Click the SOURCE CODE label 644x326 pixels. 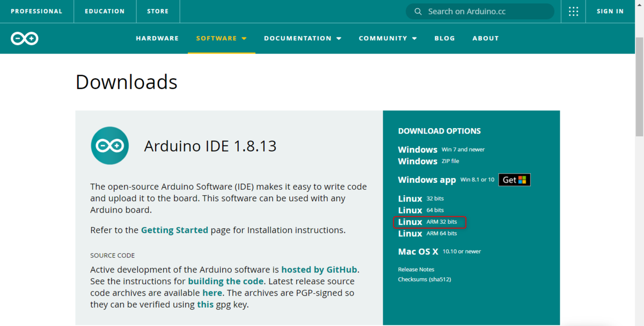pos(113,256)
